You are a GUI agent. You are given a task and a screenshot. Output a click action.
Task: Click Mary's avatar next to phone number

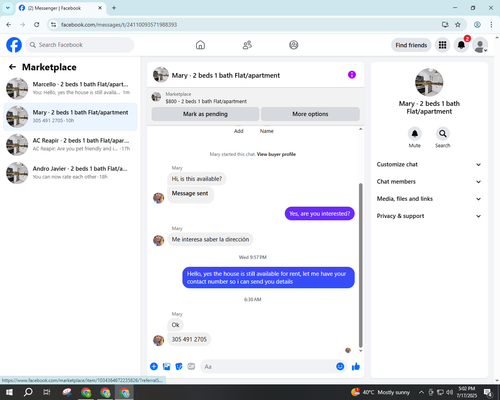tap(158, 340)
